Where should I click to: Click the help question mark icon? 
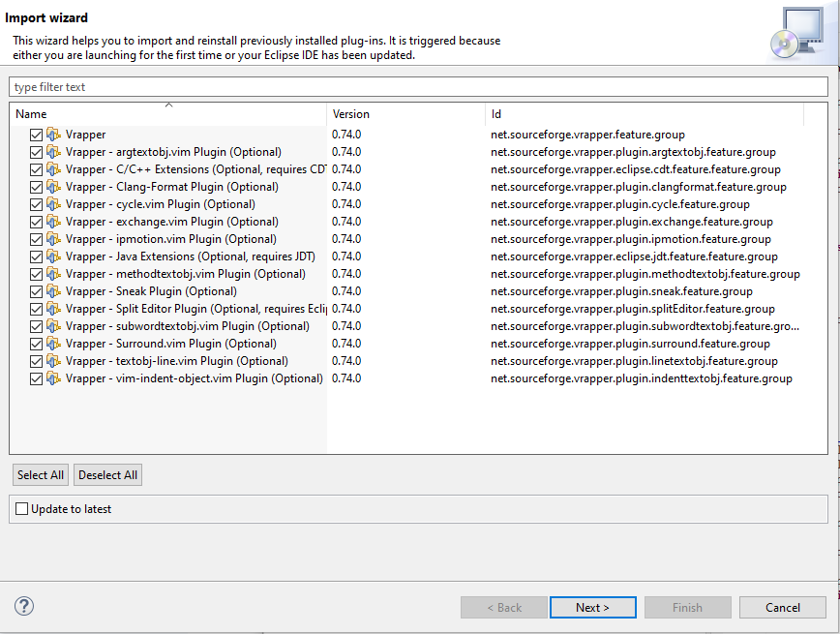[23, 607]
